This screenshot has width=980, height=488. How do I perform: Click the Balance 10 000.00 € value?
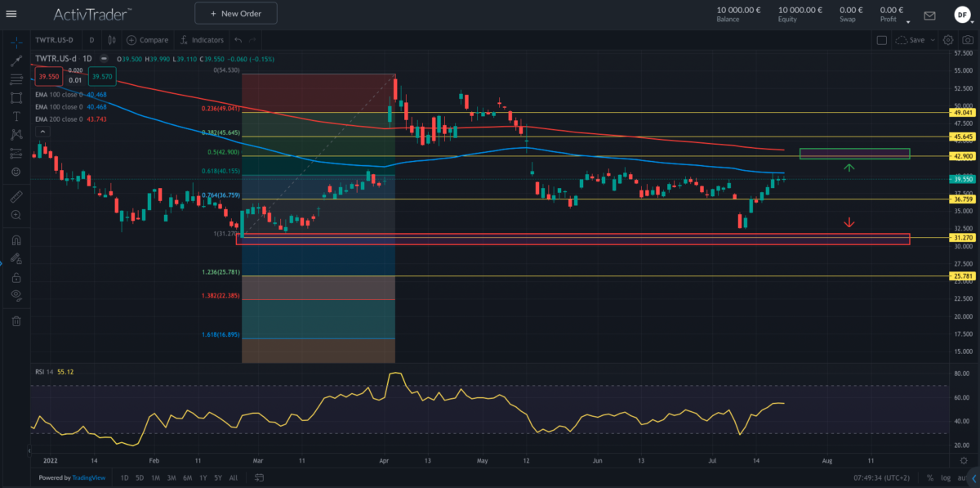[x=738, y=10]
